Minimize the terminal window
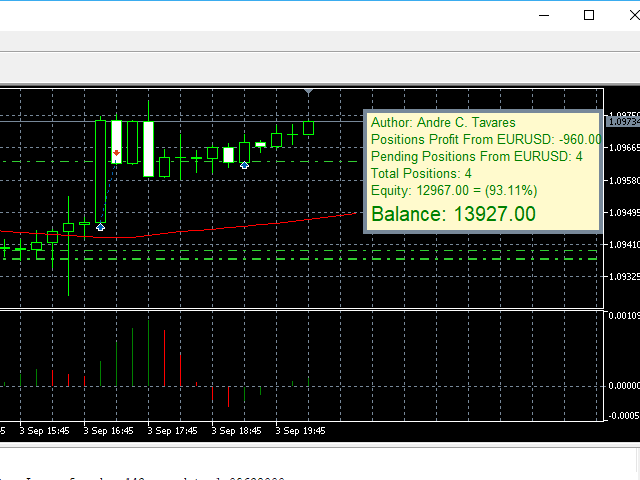This screenshot has width=640, height=480. click(x=545, y=15)
